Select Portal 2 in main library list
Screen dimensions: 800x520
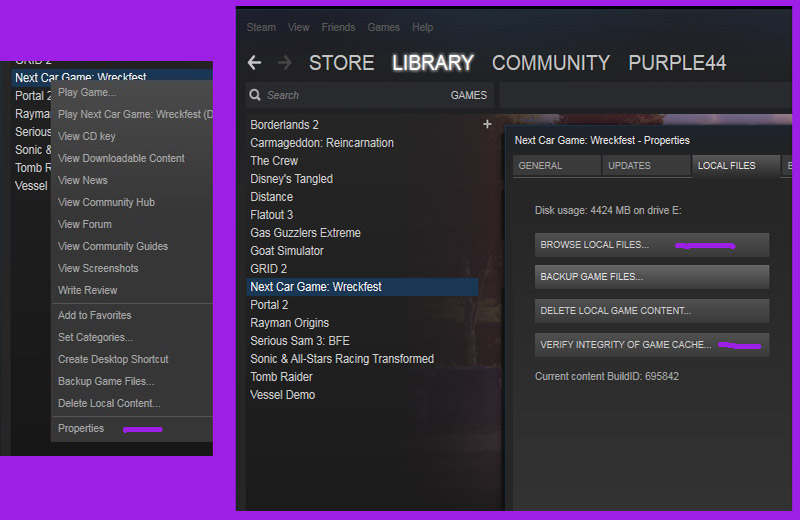tap(269, 305)
